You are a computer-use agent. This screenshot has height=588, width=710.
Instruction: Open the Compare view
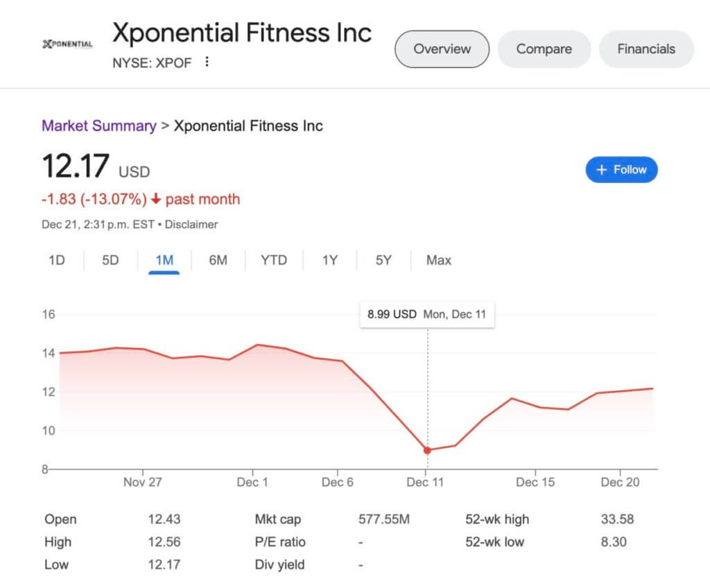544,49
